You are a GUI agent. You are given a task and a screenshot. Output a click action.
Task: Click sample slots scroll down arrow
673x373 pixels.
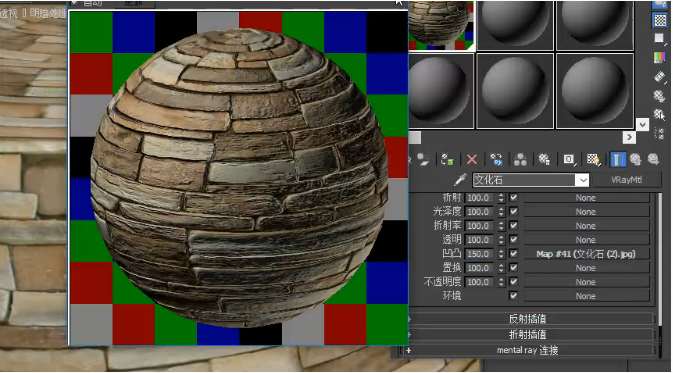[642, 125]
